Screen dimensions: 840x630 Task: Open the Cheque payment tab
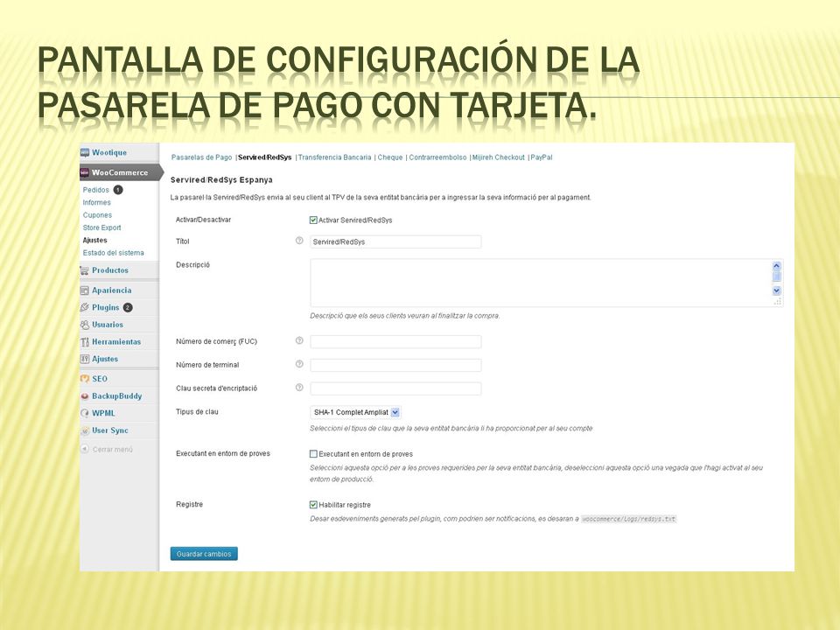click(390, 157)
